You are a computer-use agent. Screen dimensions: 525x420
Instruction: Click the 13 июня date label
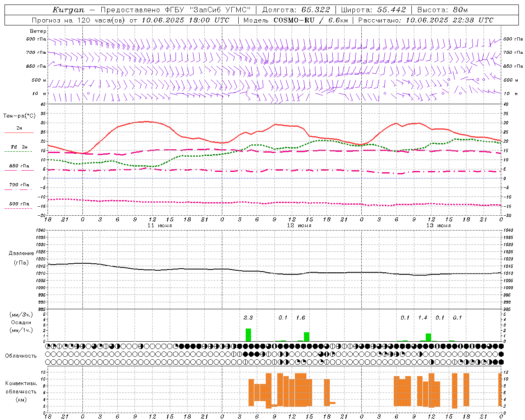coord(438,226)
